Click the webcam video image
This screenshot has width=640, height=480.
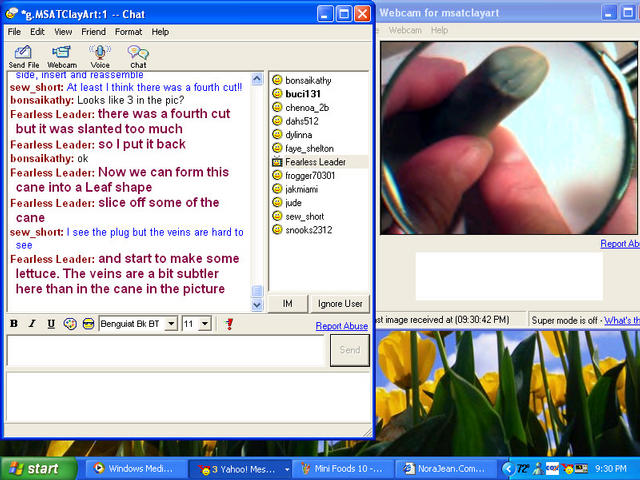tap(509, 138)
